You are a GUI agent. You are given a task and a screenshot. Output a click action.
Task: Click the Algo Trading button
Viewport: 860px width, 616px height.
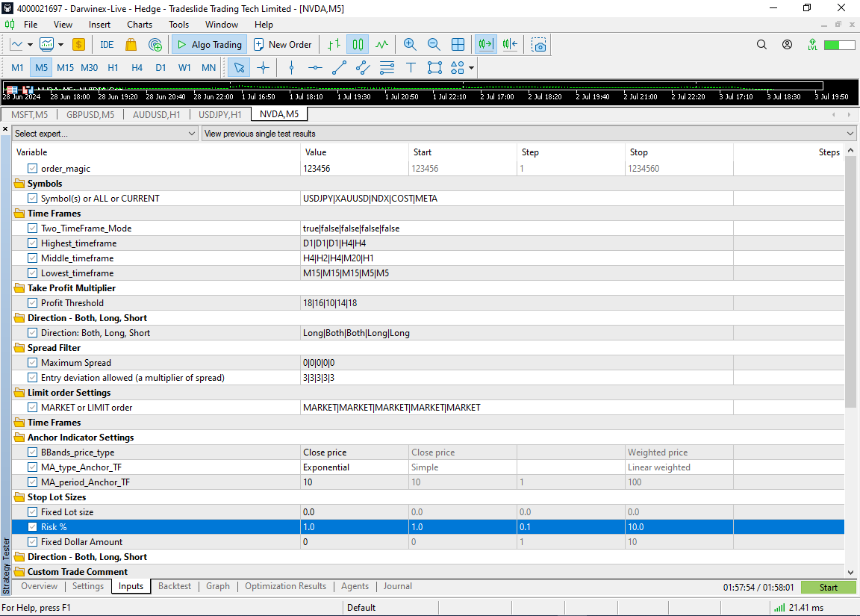[209, 45]
